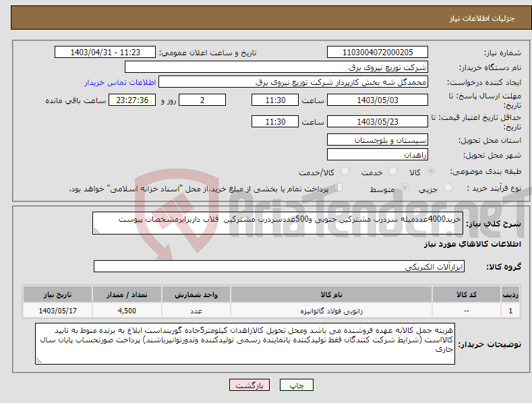Screen dimensions: 532x403
Task: Click the چاپ print button
Action: pos(297,385)
